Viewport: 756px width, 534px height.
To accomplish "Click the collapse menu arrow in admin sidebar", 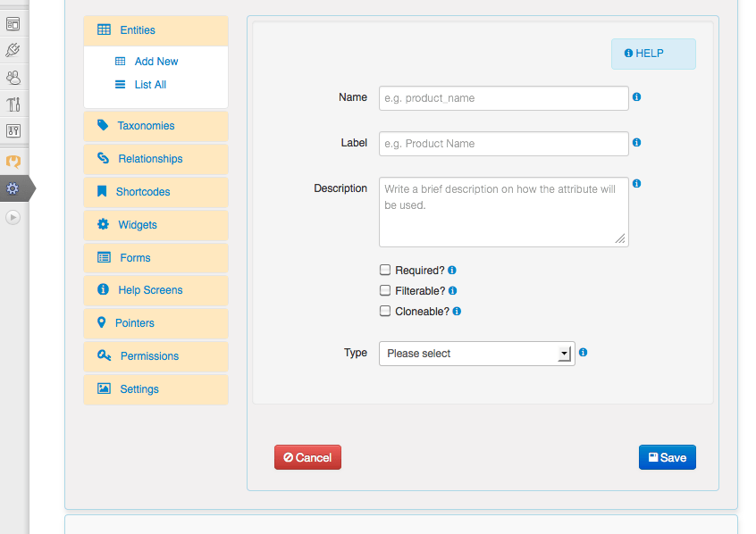I will pos(13,217).
